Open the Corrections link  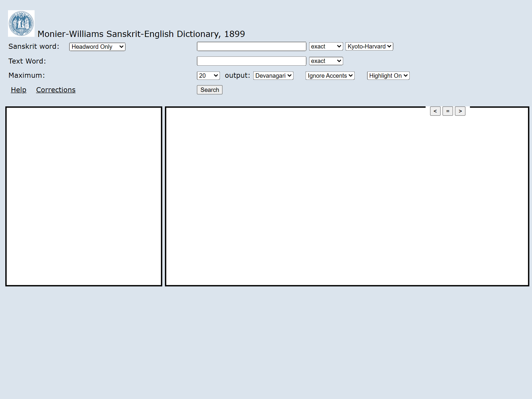(x=56, y=90)
